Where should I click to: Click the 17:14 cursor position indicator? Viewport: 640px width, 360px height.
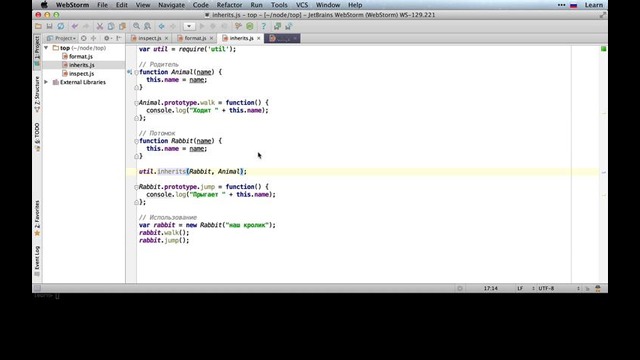coord(491,288)
